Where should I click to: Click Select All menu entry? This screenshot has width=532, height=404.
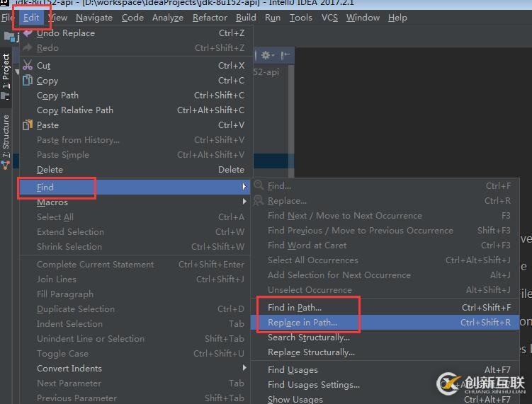(x=135, y=217)
